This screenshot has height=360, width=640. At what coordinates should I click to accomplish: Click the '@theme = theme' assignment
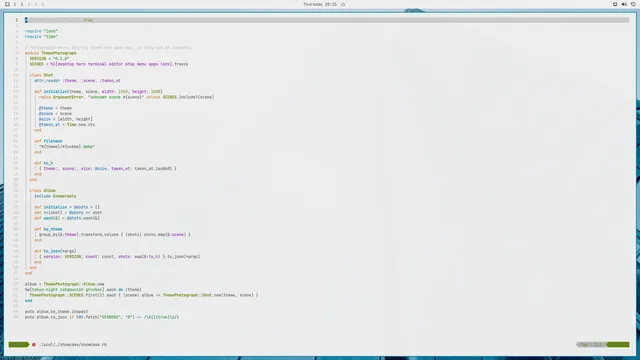tap(55, 108)
